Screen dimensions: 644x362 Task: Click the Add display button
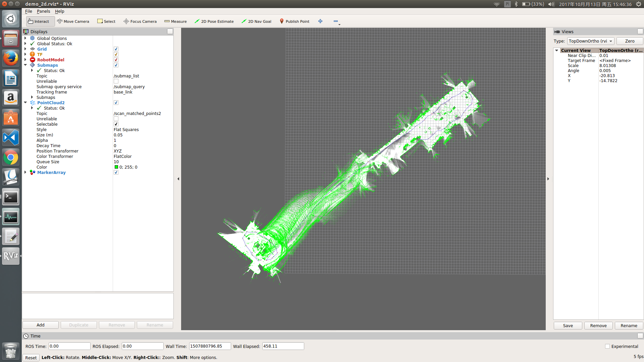[x=41, y=325]
